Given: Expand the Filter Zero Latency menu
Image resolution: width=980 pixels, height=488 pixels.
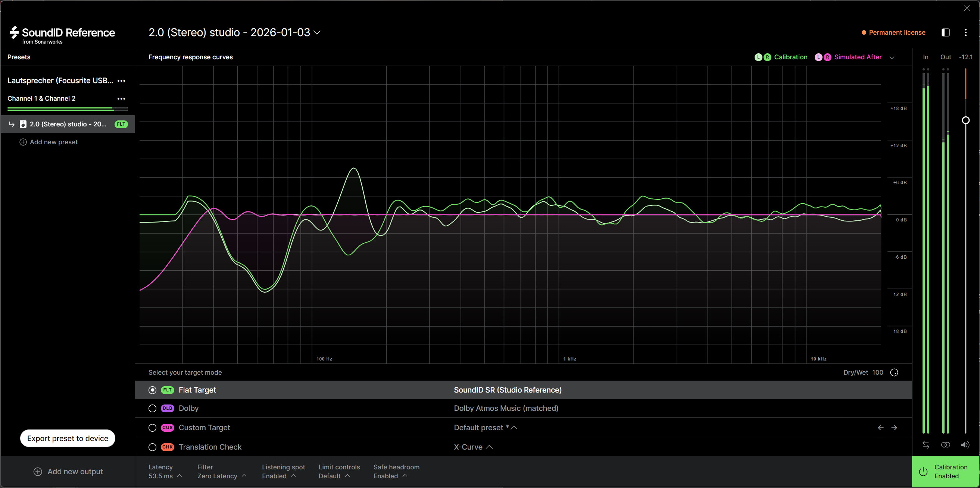Looking at the screenshot, I should [x=222, y=476].
